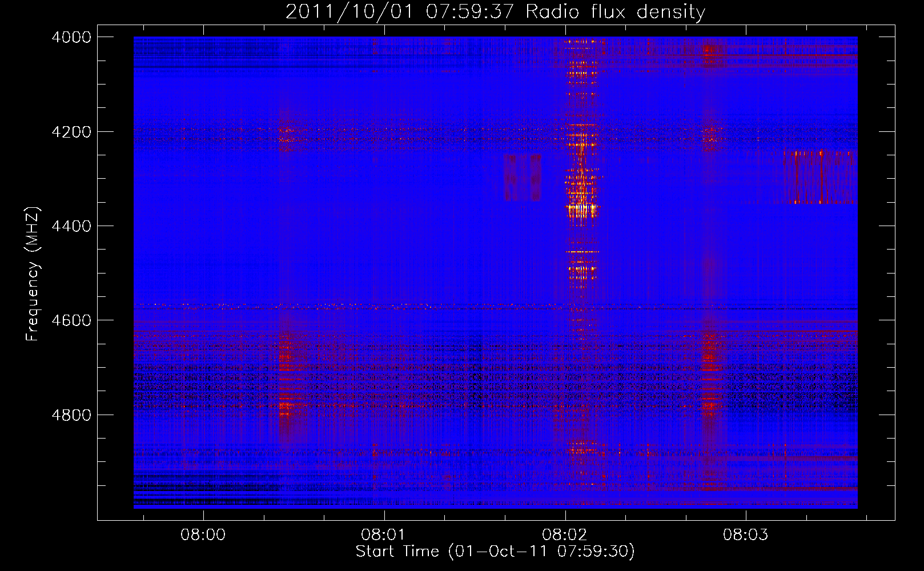Click the 4600 frequency axis label
The width and height of the screenshot is (924, 571).
[71, 320]
